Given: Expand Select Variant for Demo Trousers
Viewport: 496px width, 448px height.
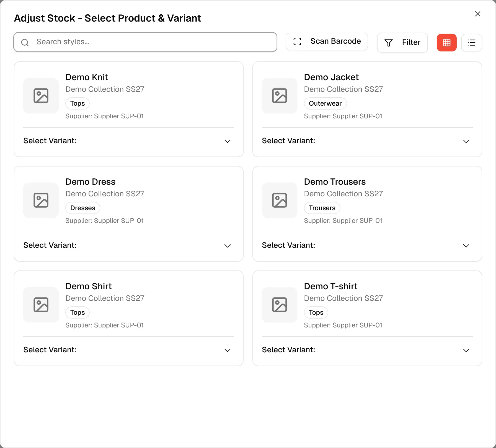Looking at the screenshot, I should point(367,246).
